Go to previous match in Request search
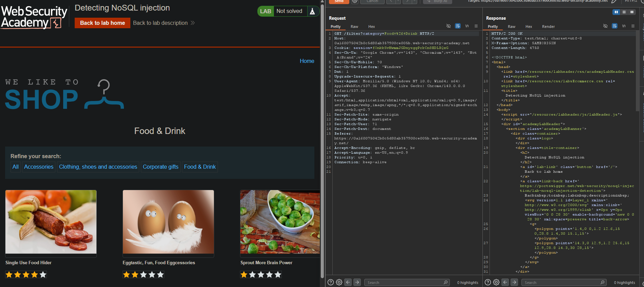The height and width of the screenshot is (287, 644). [348, 282]
